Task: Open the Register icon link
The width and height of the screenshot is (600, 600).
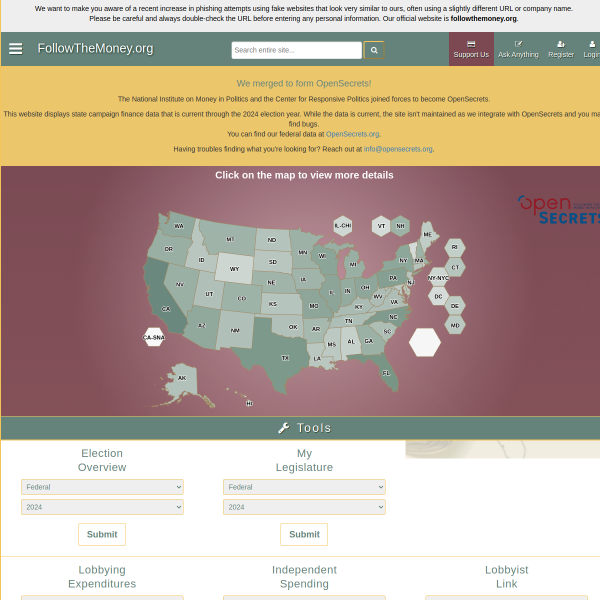Action: [561, 49]
